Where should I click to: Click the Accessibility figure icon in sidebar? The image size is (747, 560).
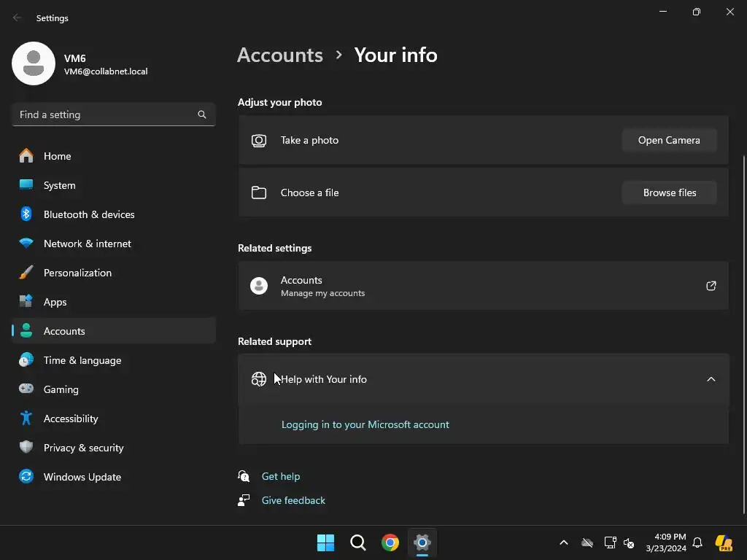point(26,419)
